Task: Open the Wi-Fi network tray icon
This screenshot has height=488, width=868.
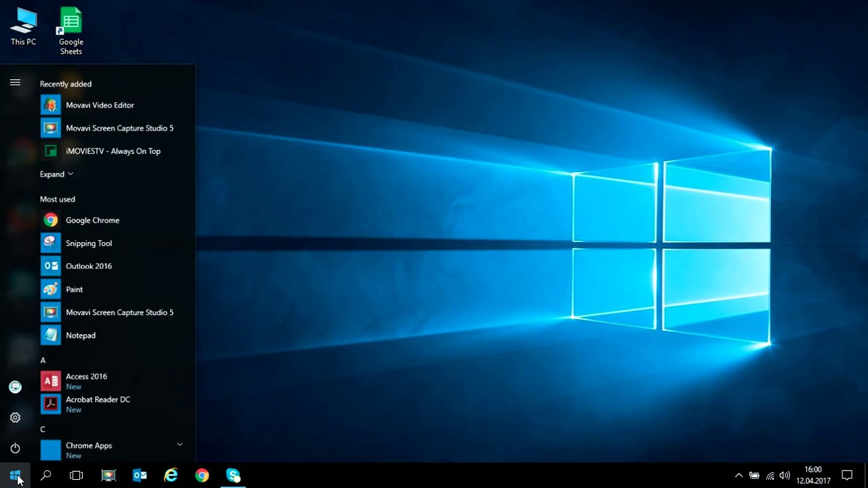Action: click(x=770, y=475)
